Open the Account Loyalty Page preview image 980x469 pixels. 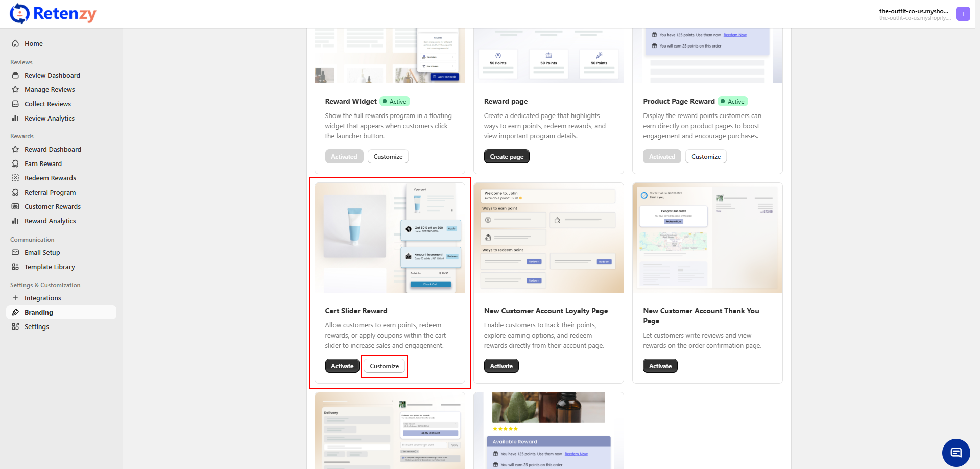[548, 238]
